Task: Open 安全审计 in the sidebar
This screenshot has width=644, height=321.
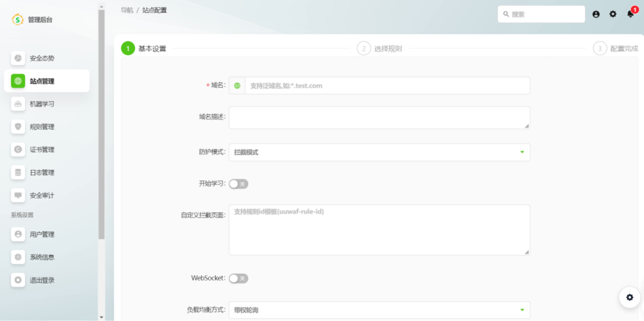Action: click(42, 195)
